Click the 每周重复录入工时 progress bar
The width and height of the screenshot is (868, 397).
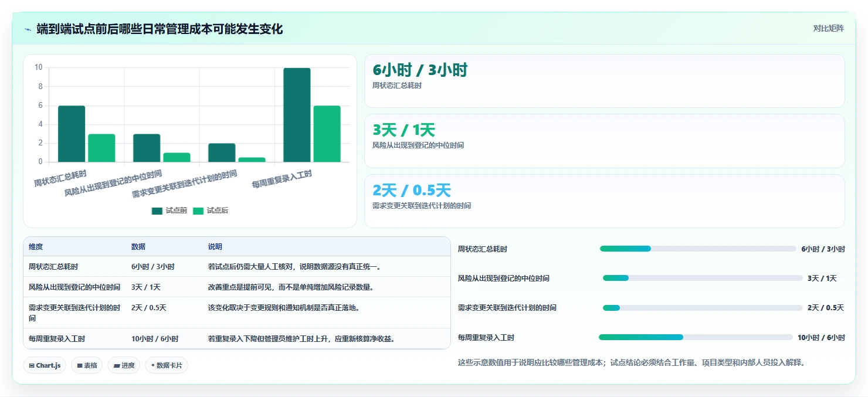696,337
